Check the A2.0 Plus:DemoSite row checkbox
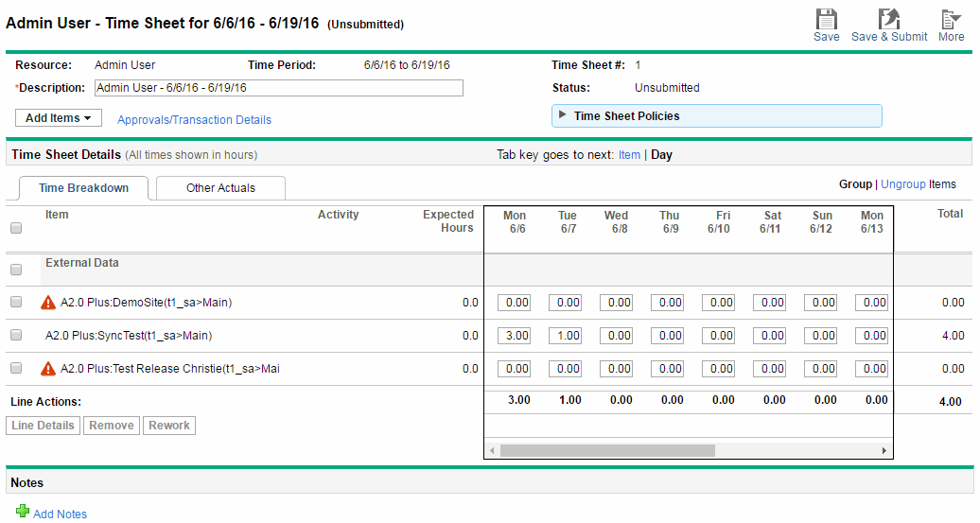 (x=16, y=303)
